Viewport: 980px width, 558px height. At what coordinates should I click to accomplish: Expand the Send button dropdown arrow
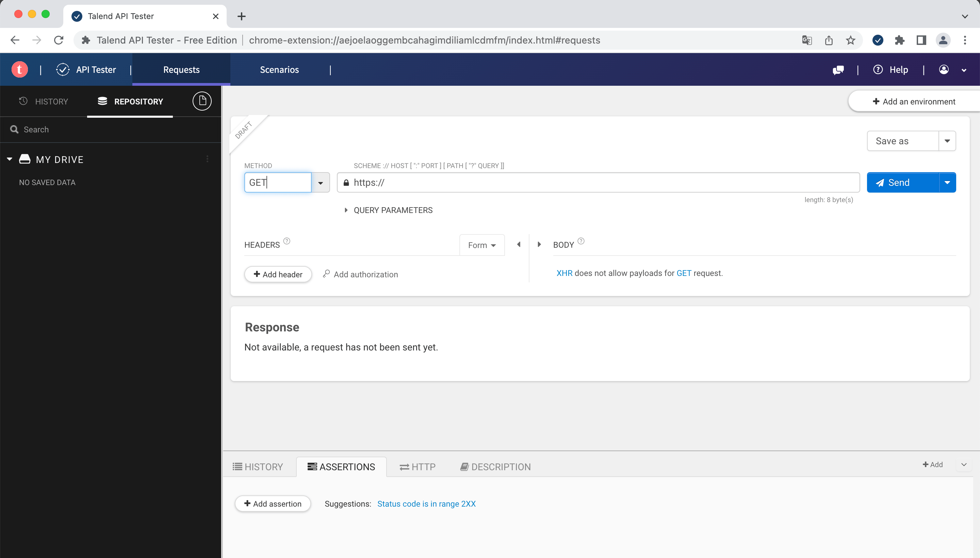[x=948, y=182]
